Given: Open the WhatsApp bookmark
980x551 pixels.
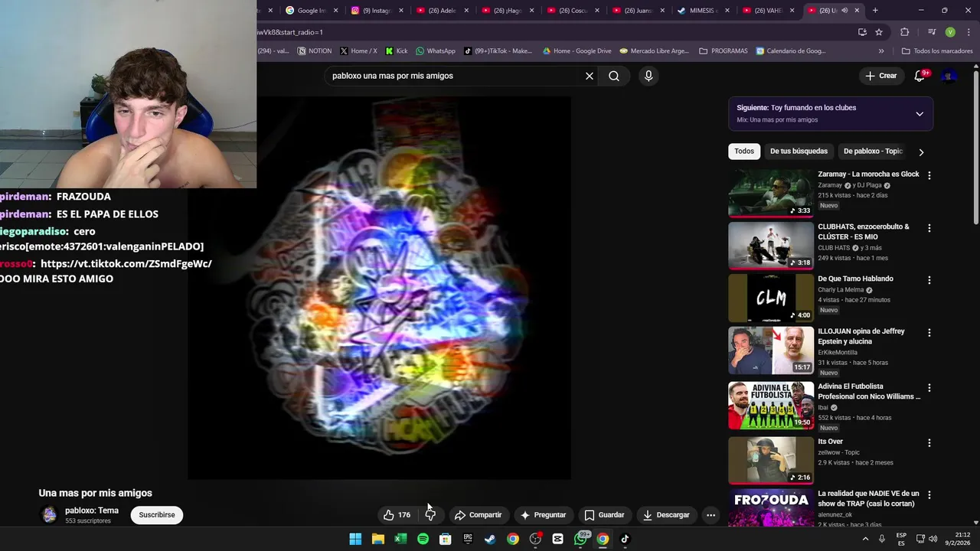Looking at the screenshot, I should tap(435, 51).
